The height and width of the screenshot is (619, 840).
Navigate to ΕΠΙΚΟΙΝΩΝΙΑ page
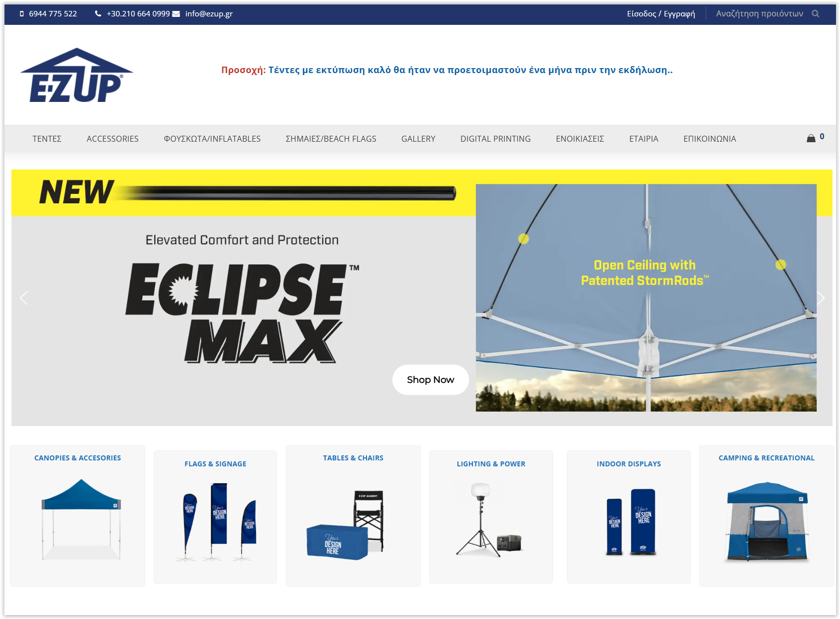click(709, 139)
